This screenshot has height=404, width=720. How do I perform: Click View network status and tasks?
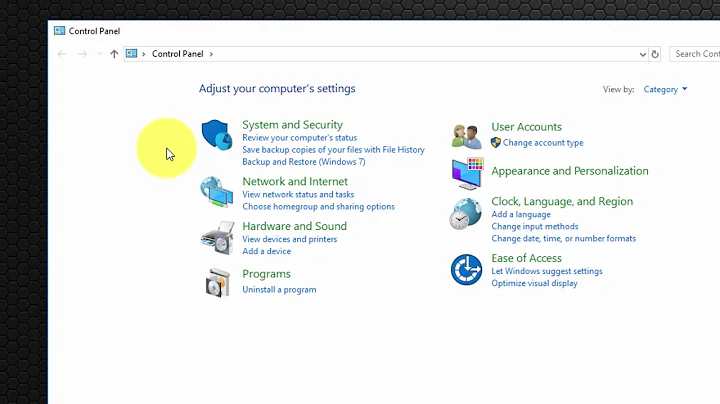tap(298, 195)
